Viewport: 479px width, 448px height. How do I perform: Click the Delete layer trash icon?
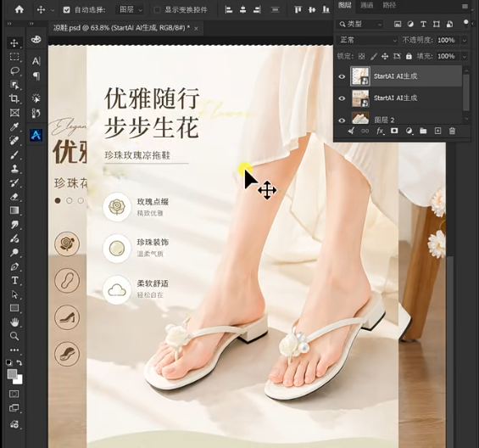452,131
